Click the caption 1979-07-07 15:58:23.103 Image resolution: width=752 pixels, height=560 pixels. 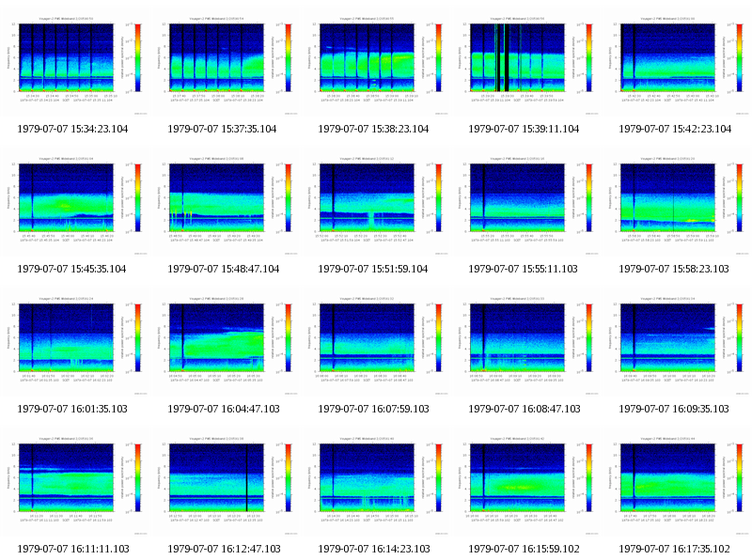pyautogui.click(x=674, y=269)
